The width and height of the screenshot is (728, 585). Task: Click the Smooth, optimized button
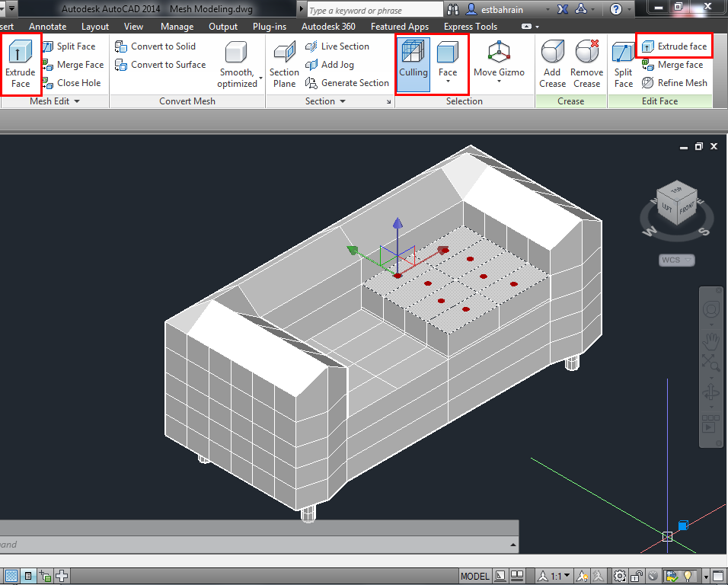click(x=238, y=64)
